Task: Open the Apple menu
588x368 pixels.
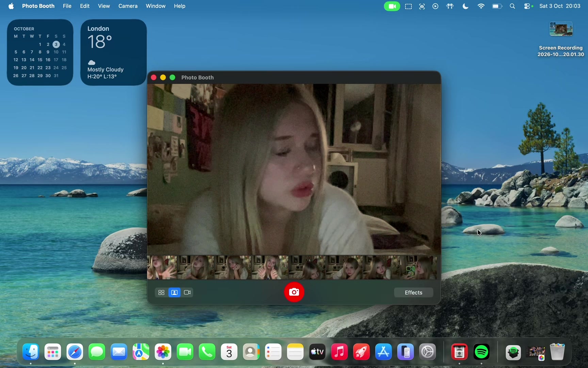Action: pos(11,6)
